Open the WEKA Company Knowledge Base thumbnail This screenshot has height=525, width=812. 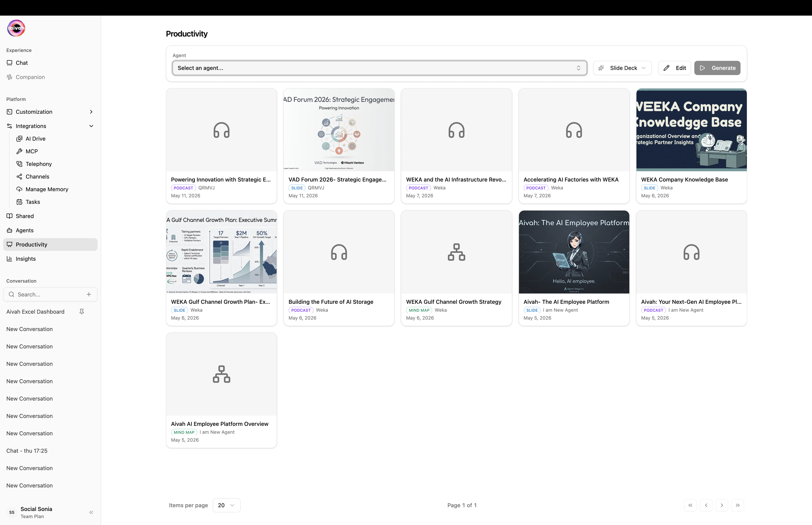[691, 130]
